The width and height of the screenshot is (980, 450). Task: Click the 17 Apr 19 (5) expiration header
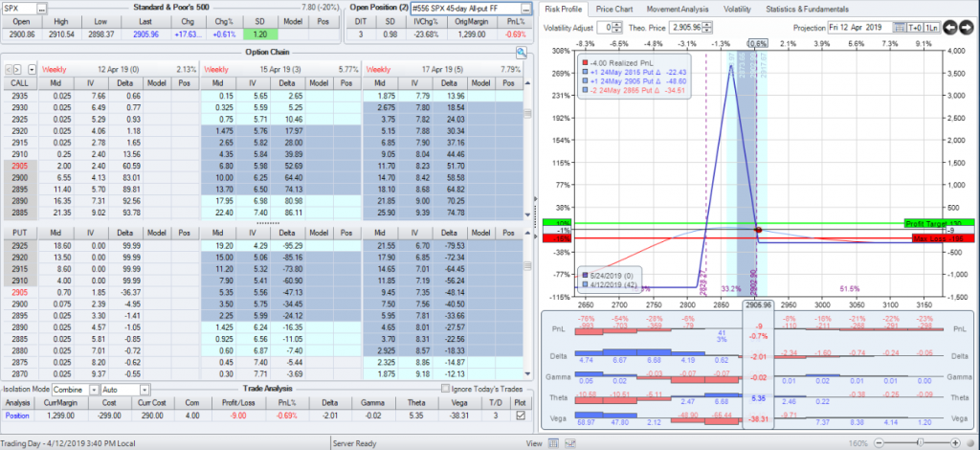(x=443, y=69)
